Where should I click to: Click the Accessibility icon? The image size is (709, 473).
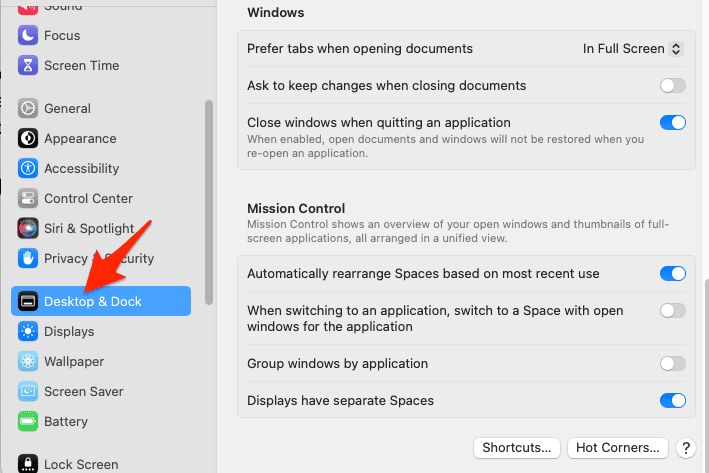(28, 169)
